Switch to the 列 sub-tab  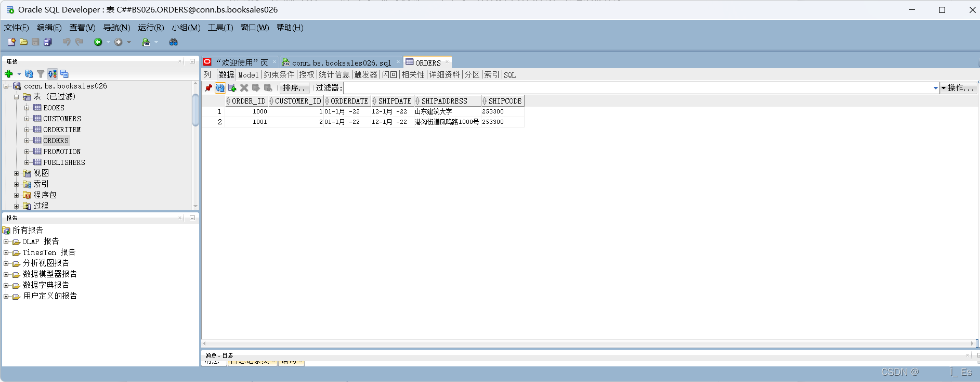207,74
